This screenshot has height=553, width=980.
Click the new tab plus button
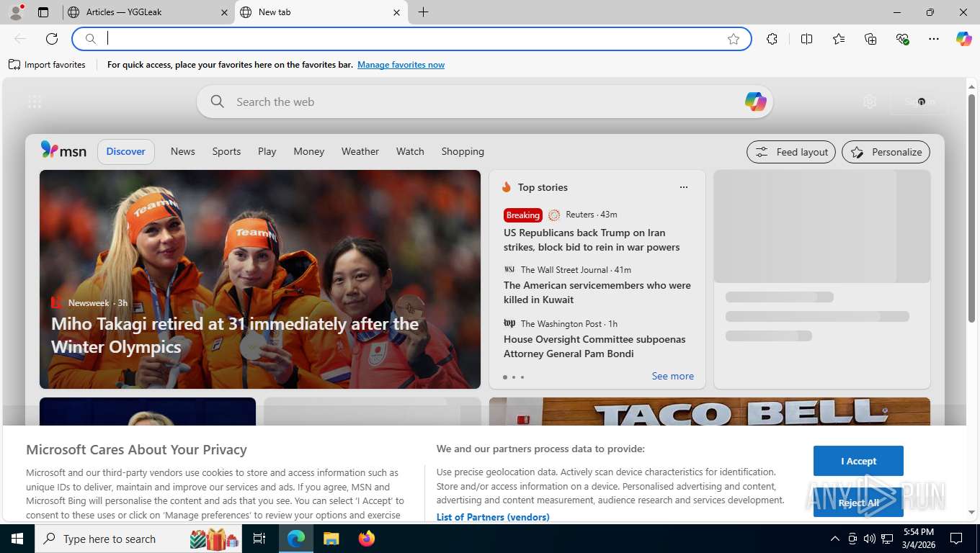point(423,12)
